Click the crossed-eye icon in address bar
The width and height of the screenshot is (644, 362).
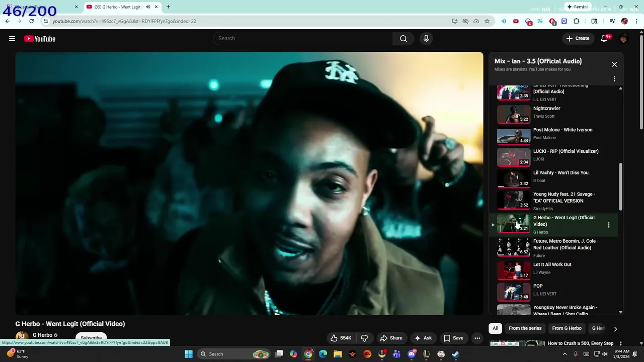(465, 21)
